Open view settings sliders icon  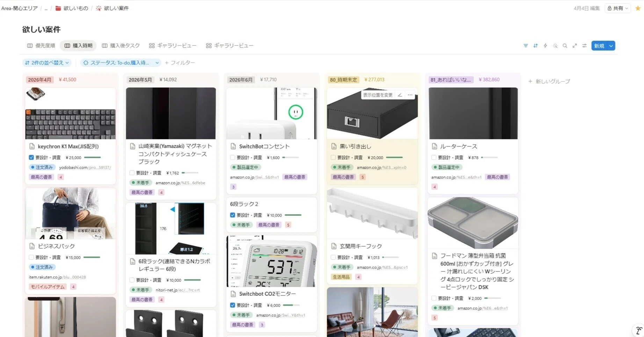pos(584,46)
